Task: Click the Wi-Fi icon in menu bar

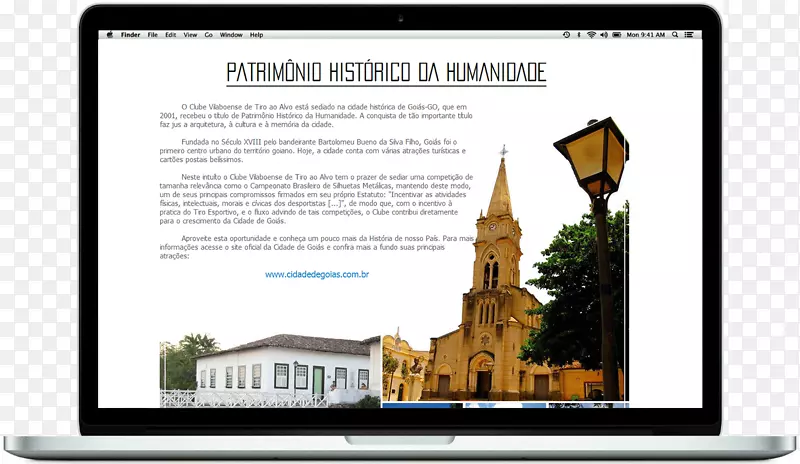Action: (x=591, y=35)
